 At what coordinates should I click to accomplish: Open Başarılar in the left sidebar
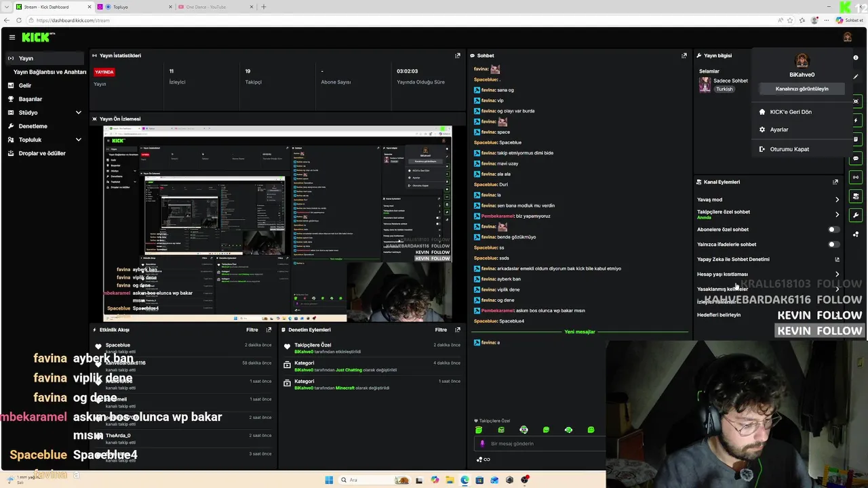coord(44,99)
